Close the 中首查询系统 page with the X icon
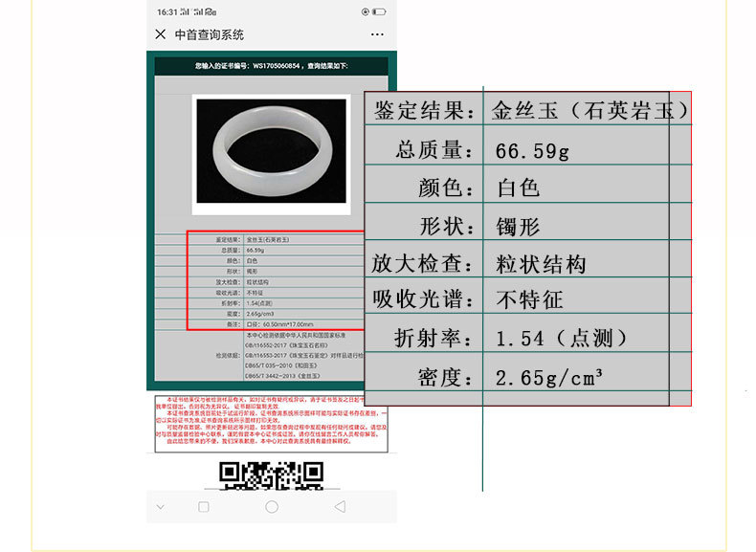This screenshot has width=756, height=552. [161, 34]
